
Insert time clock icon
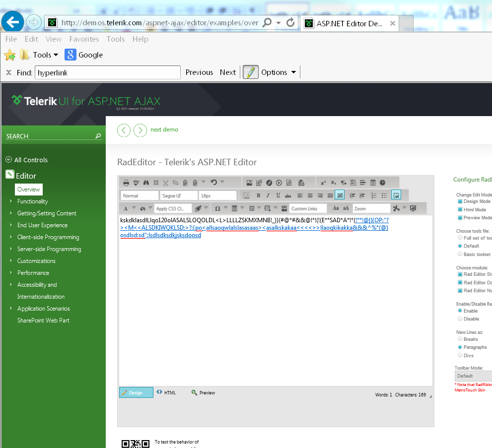point(382,183)
